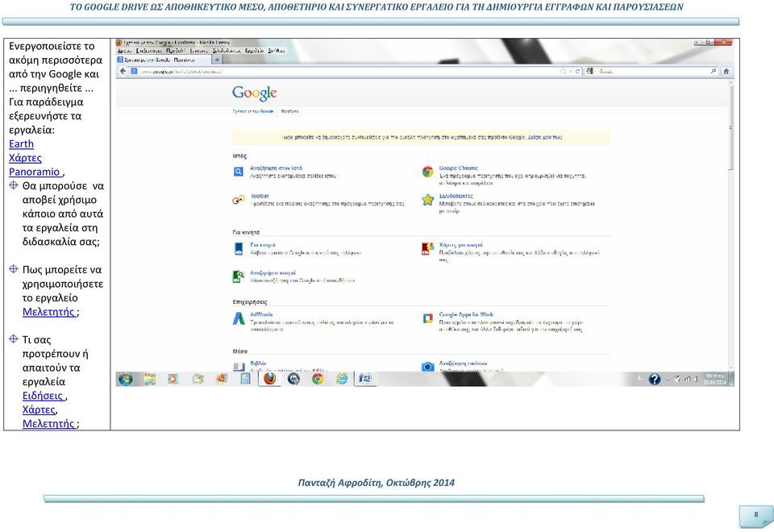Open the Google search engine selector icon
Viewport: 774px width, 532px height.
pyautogui.click(x=590, y=71)
